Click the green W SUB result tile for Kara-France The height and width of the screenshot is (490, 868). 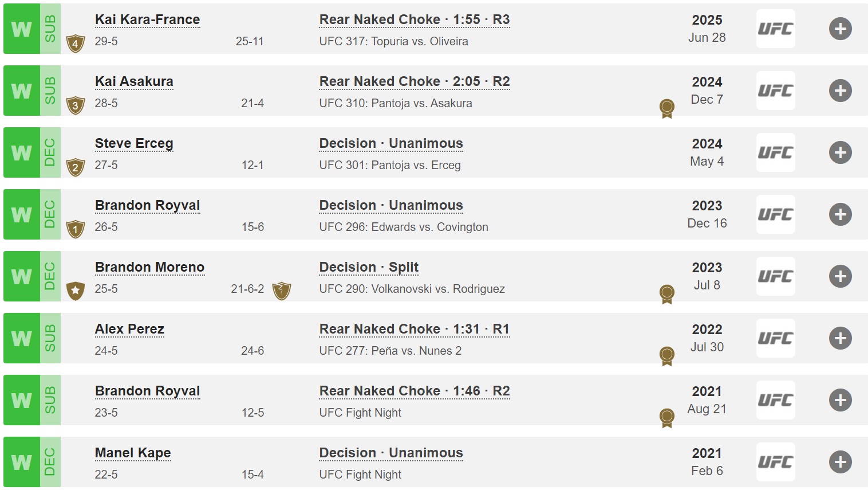[x=32, y=29]
